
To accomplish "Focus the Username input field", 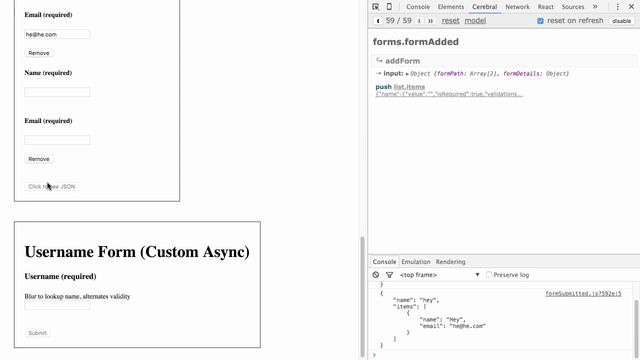I will pos(57,306).
